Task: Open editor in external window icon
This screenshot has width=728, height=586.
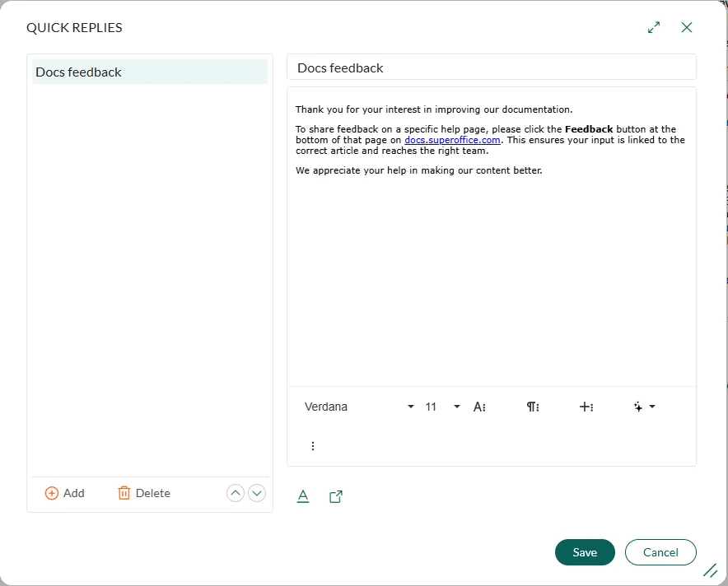Action: [336, 496]
